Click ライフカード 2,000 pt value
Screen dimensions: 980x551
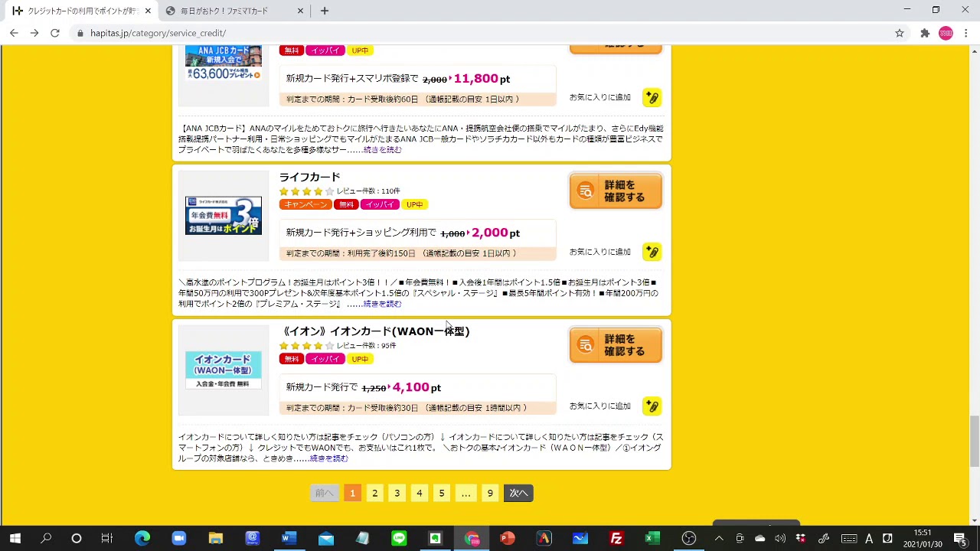tap(495, 233)
